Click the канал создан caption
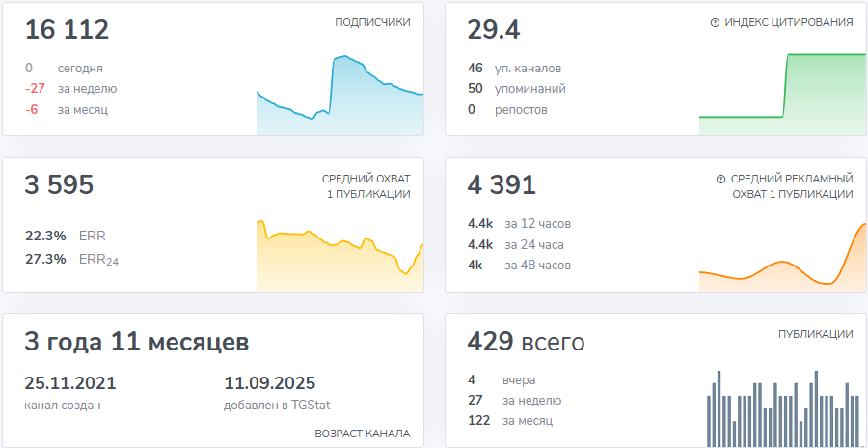This screenshot has height=448, width=868. [x=63, y=405]
